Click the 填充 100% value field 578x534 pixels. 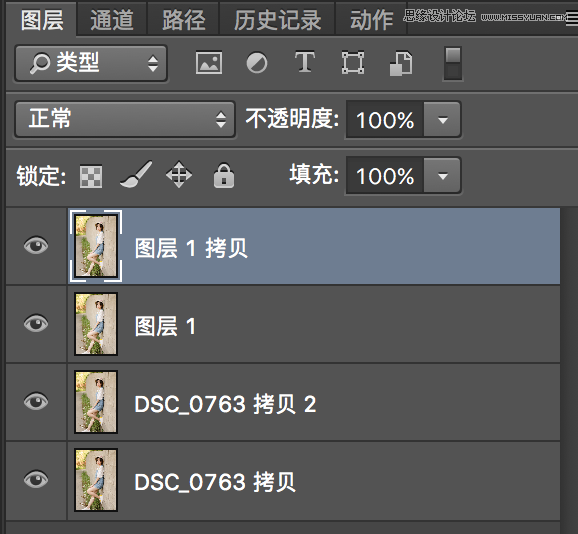tap(385, 175)
